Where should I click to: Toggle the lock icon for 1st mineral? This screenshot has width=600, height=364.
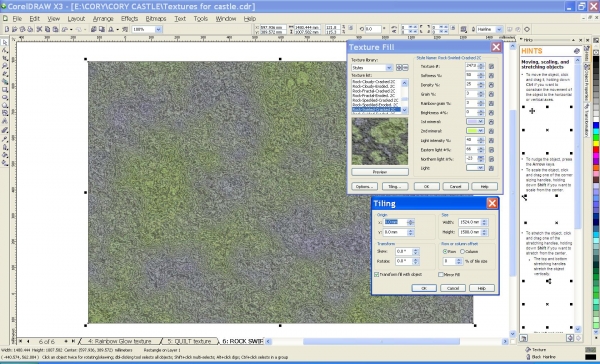[x=491, y=122]
